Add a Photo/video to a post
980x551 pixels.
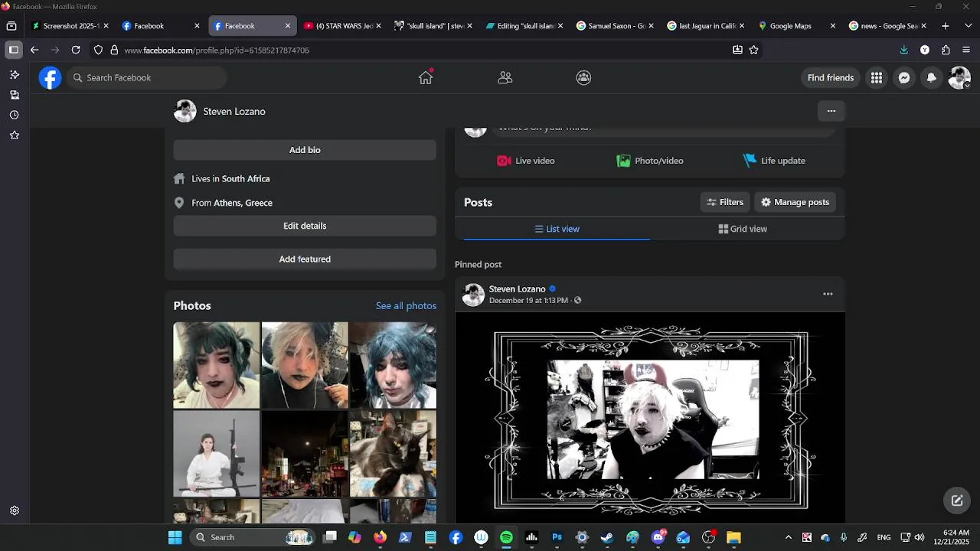pyautogui.click(x=650, y=161)
